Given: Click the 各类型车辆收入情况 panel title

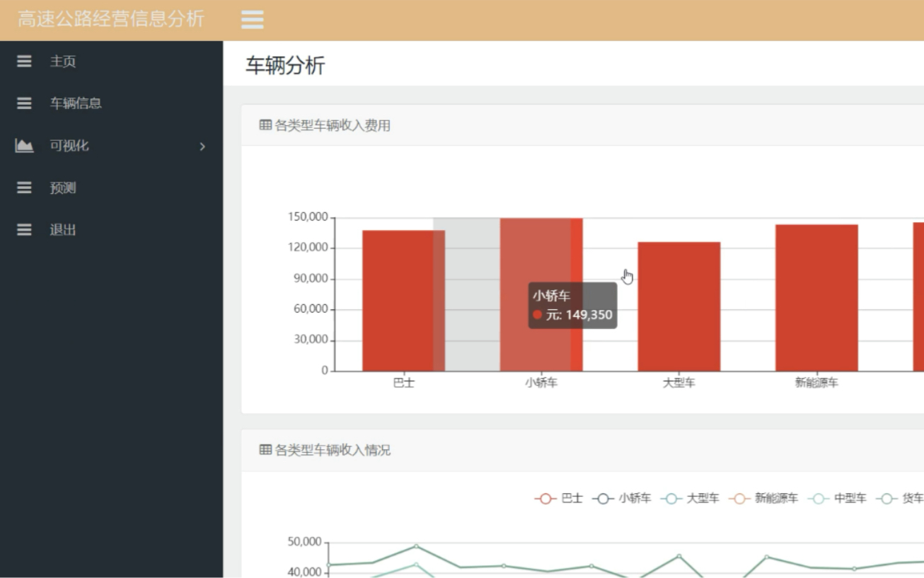Looking at the screenshot, I should 333,450.
